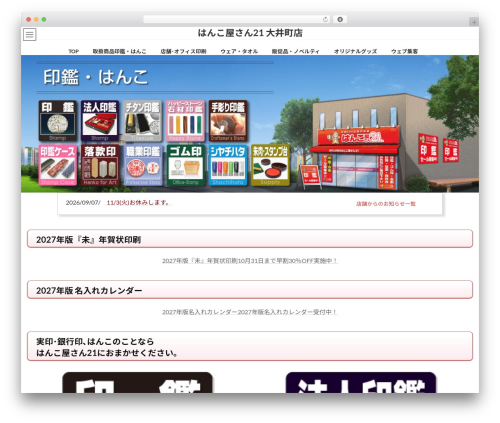Open a new tab with plus button
Image resolution: width=500 pixels, height=423 pixels.
coord(474,22)
